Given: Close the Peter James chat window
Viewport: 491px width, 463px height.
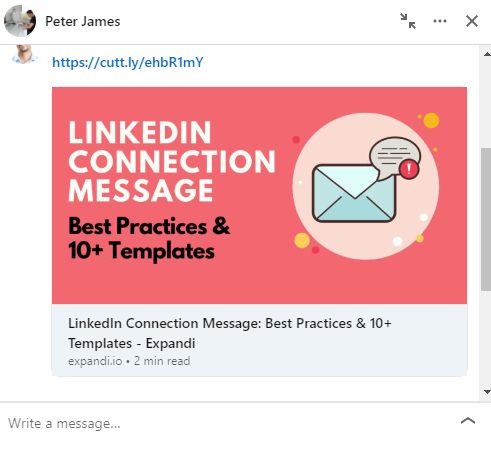Looking at the screenshot, I should tap(472, 21).
